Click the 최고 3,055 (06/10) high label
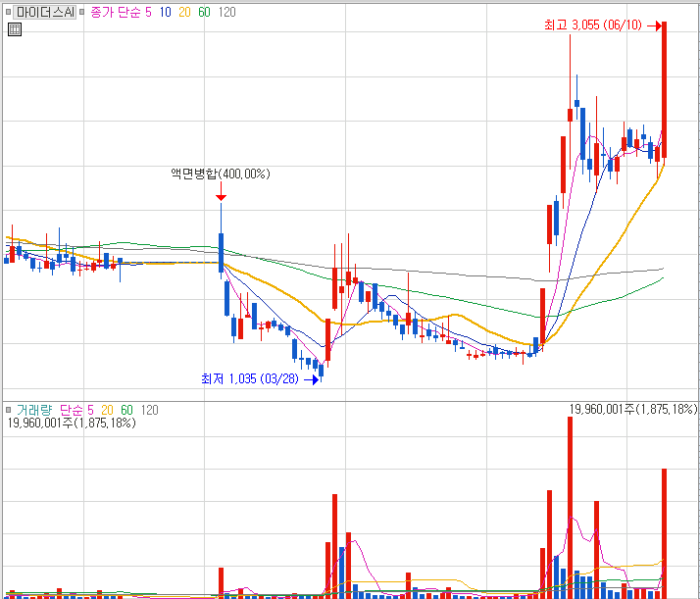This screenshot has width=700, height=599. click(593, 25)
